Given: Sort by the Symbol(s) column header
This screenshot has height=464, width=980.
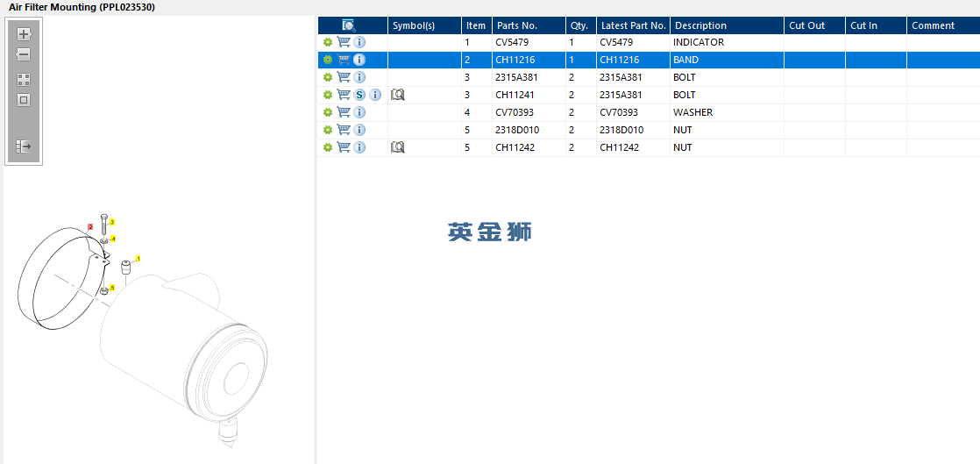Looking at the screenshot, I should click(424, 25).
